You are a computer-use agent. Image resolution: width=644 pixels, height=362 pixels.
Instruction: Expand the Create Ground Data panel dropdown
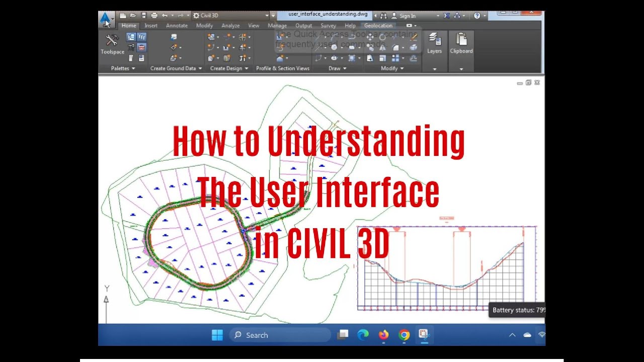200,68
